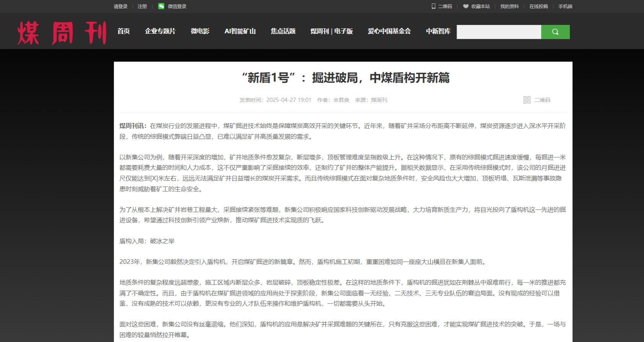Click the paragraph starting 地质条件的复杂程度
The height and width of the screenshot is (342, 644).
[x=343, y=293]
